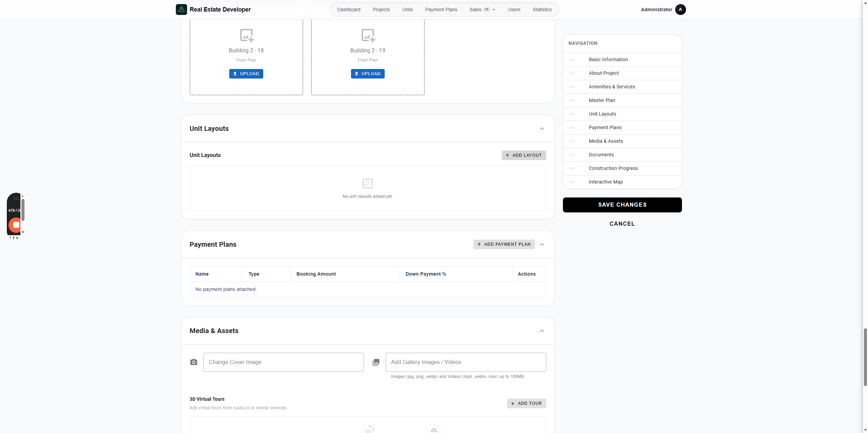The image size is (868, 433).
Task: Jump to Documents section
Action: pyautogui.click(x=622, y=155)
